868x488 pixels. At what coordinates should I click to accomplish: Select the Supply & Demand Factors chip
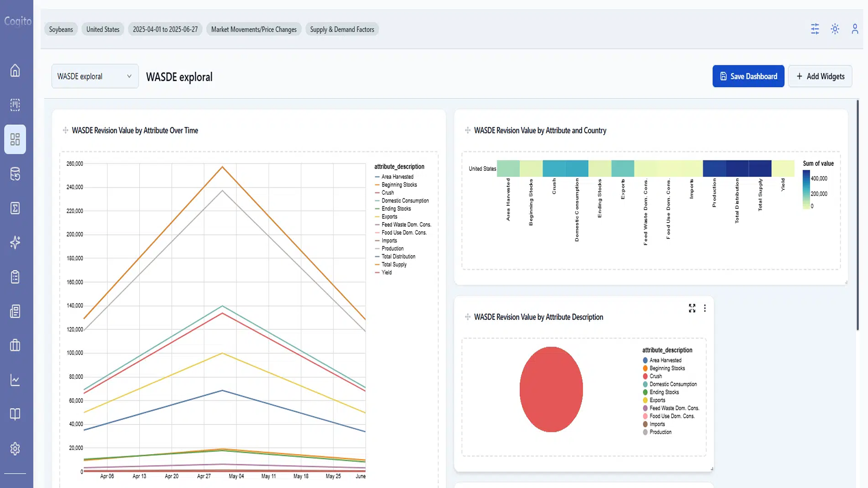click(342, 29)
